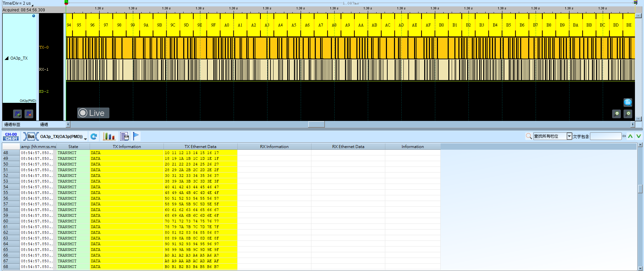Click the waveform scrollbar left arrow
This screenshot has height=271, width=644.
tap(68, 124)
